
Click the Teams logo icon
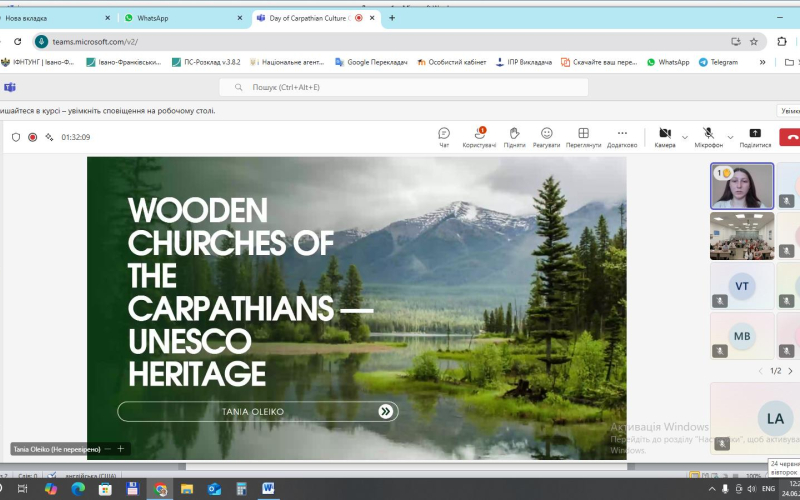10,87
